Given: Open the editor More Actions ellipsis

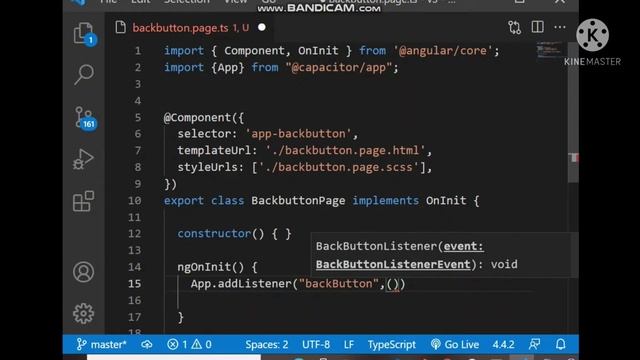Looking at the screenshot, I should (560, 27).
